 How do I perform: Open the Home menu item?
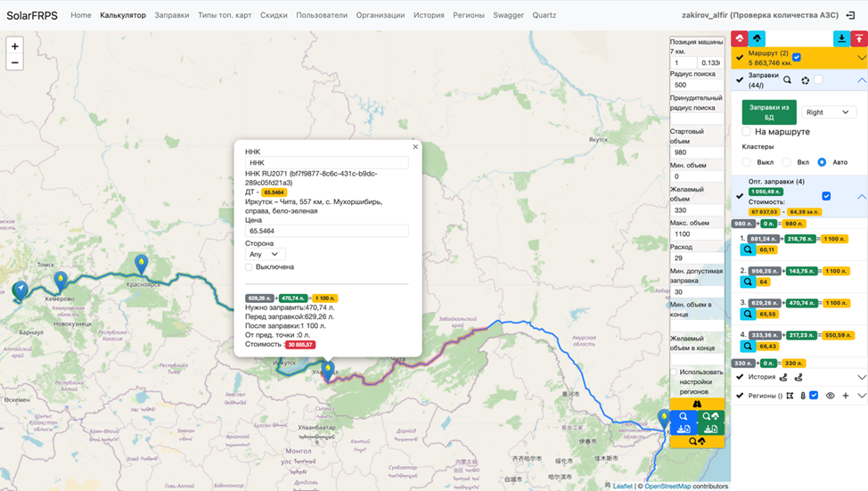pyautogui.click(x=81, y=15)
